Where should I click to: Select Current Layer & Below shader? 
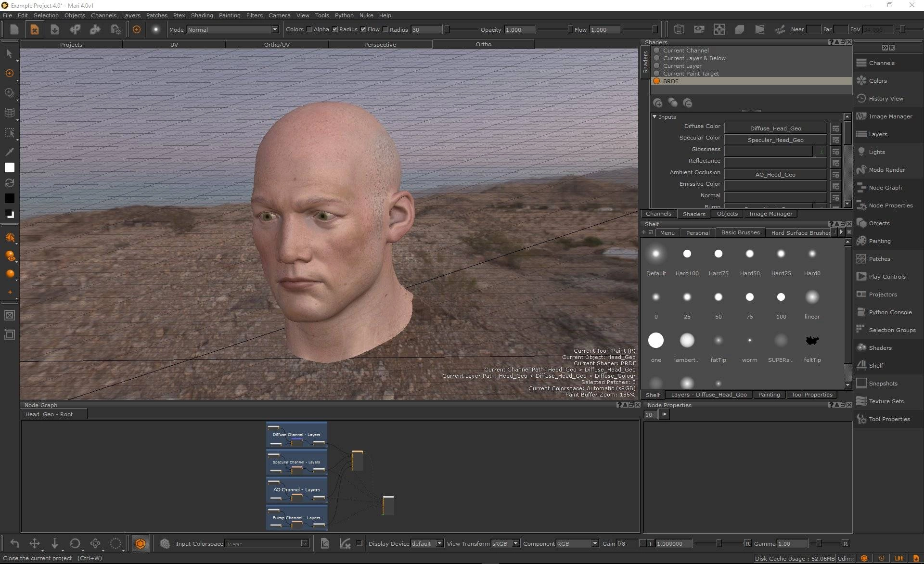[656, 58]
